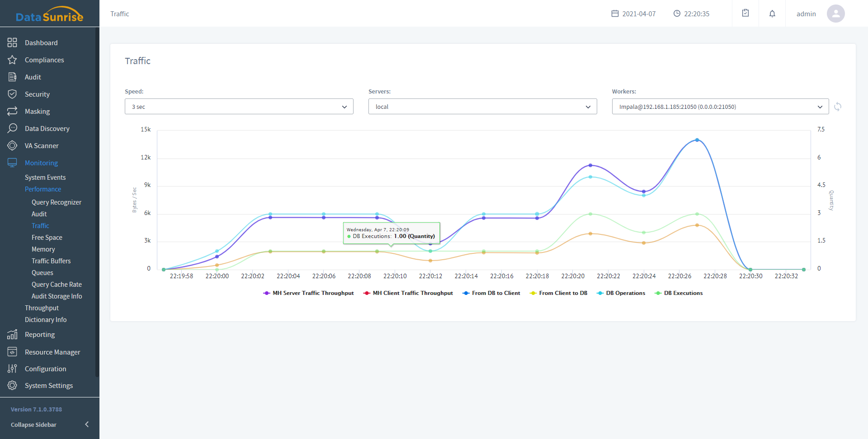Click the Dashboard grid icon in sidebar
This screenshot has height=439, width=868.
pos(12,42)
